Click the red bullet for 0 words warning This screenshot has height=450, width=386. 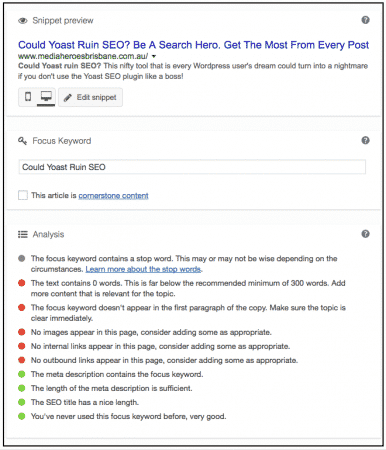coord(22,283)
